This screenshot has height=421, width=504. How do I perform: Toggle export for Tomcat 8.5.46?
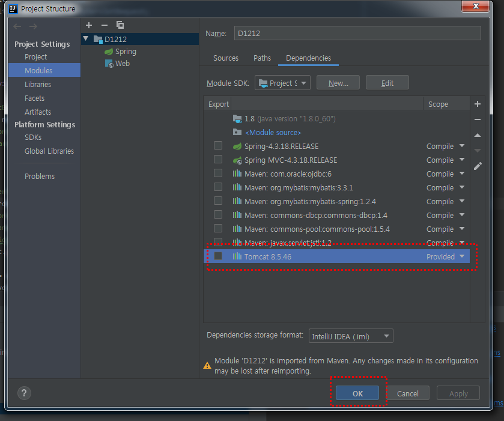tap(218, 256)
